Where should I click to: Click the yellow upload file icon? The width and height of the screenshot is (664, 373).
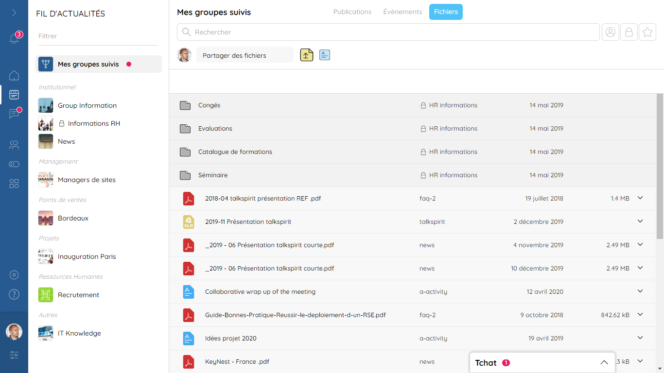tap(307, 55)
